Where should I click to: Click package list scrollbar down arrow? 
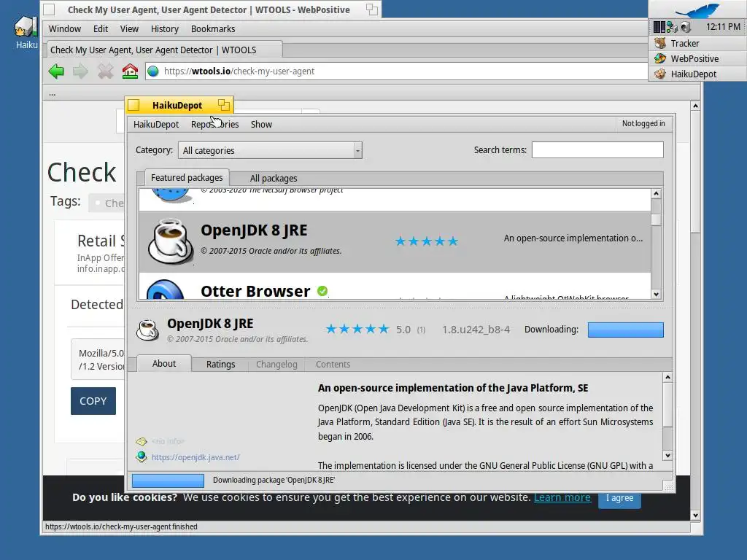pyautogui.click(x=657, y=295)
